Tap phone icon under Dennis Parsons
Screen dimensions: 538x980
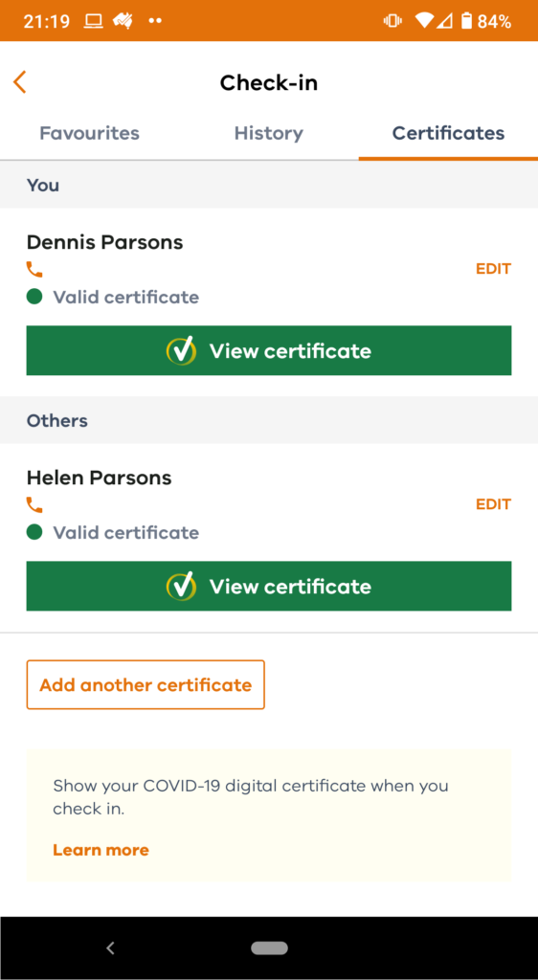pos(34,269)
